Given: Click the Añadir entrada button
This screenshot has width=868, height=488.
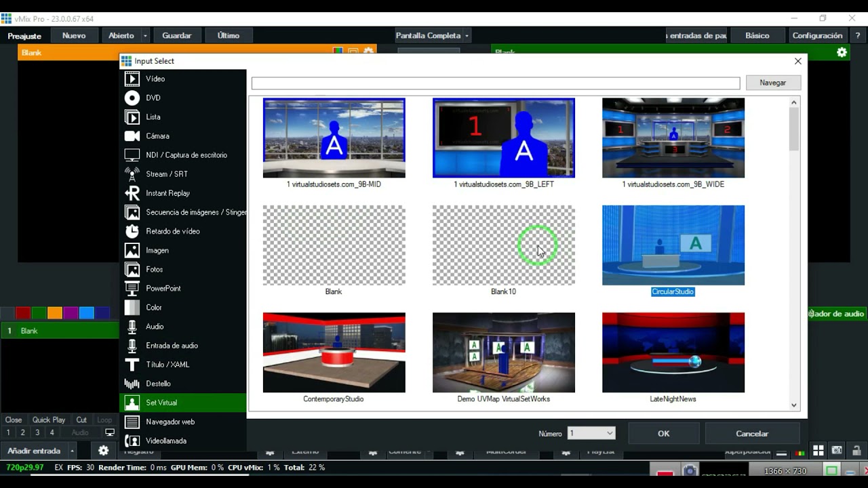Looking at the screenshot, I should (34, 451).
